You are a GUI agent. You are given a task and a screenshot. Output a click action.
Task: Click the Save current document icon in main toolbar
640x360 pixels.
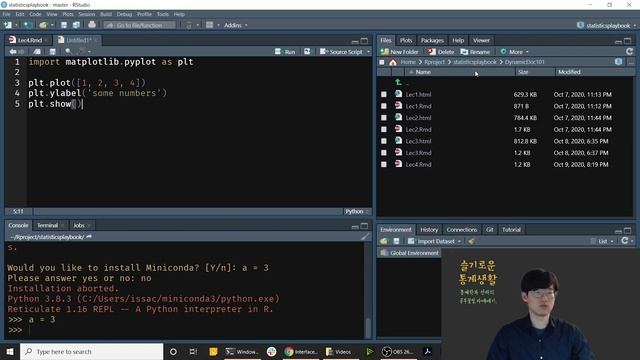(x=64, y=25)
